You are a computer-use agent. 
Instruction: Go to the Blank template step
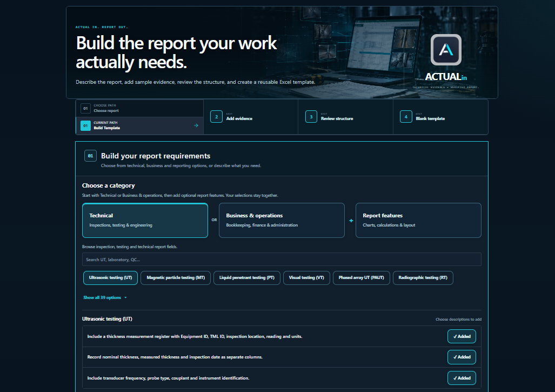440,117
